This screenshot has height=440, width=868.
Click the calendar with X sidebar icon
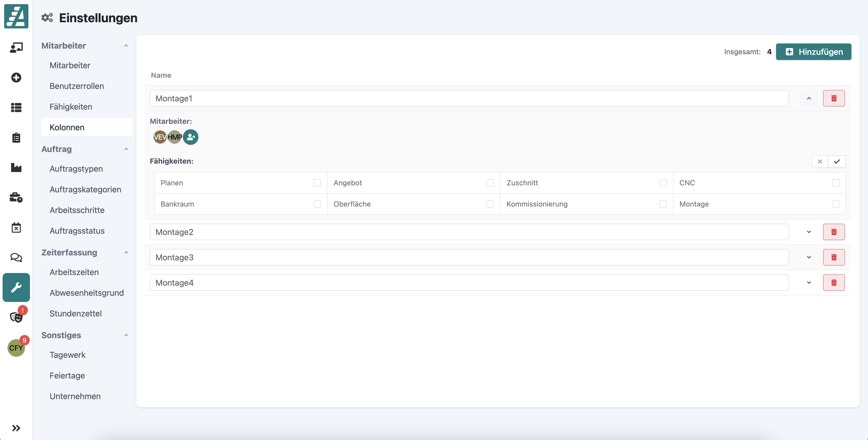coord(16,227)
